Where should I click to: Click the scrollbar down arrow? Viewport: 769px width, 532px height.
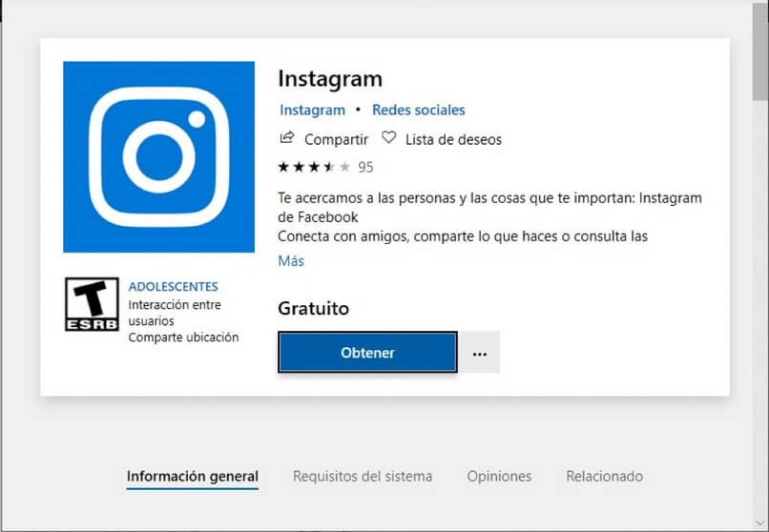pos(760,524)
